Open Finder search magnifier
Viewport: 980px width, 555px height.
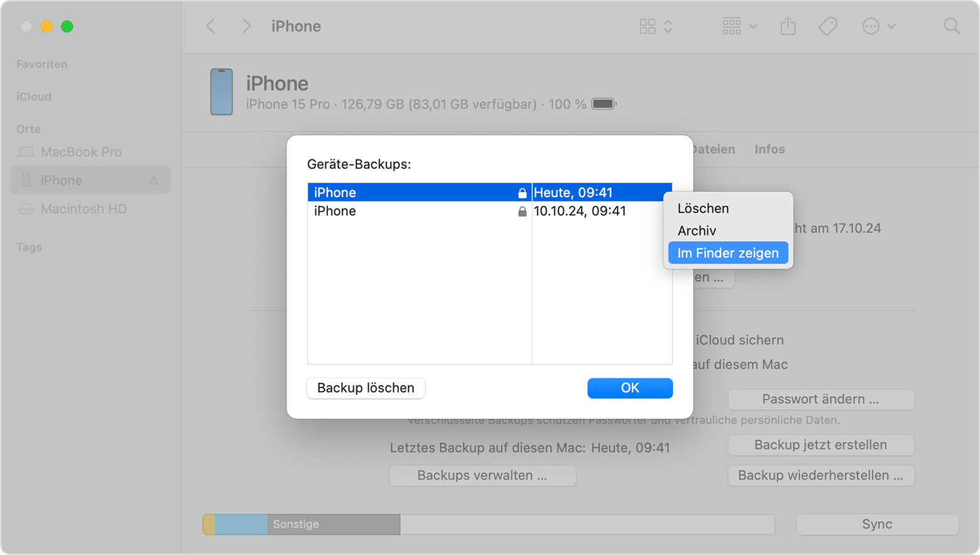coord(952,26)
